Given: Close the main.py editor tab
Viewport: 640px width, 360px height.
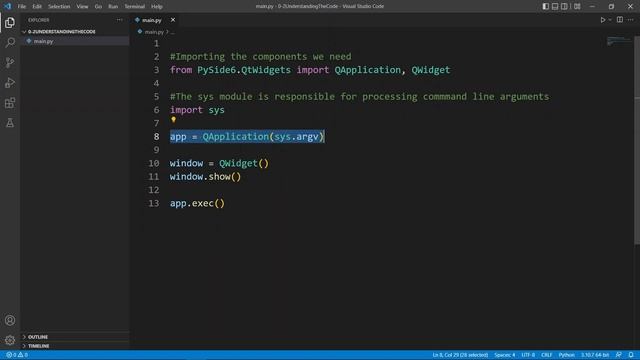Looking at the screenshot, I should click(x=173, y=20).
